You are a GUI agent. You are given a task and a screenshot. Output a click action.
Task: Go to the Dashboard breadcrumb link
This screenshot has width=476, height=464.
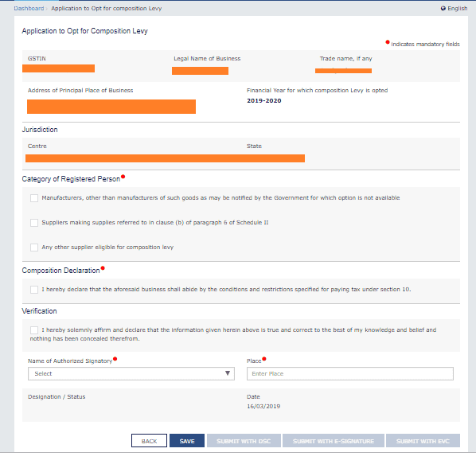click(29, 9)
